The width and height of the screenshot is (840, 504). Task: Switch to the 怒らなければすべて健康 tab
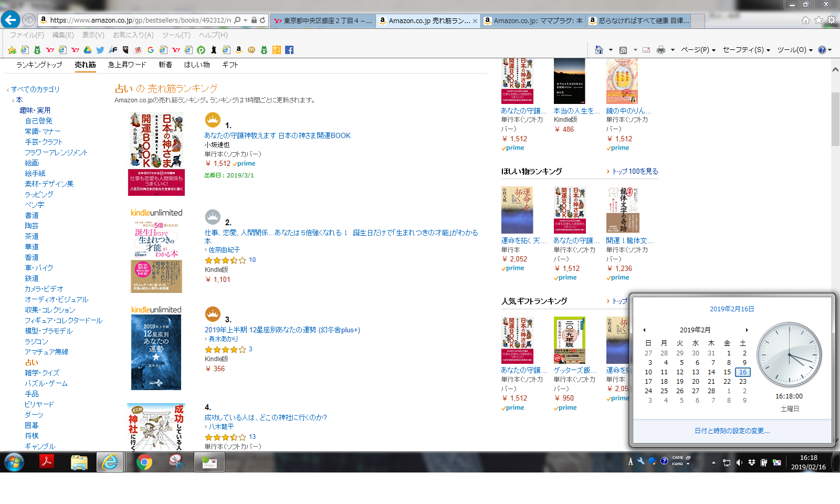pos(638,20)
